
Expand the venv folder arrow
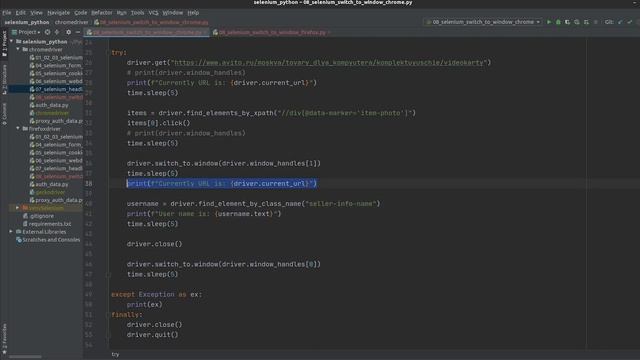[18, 208]
